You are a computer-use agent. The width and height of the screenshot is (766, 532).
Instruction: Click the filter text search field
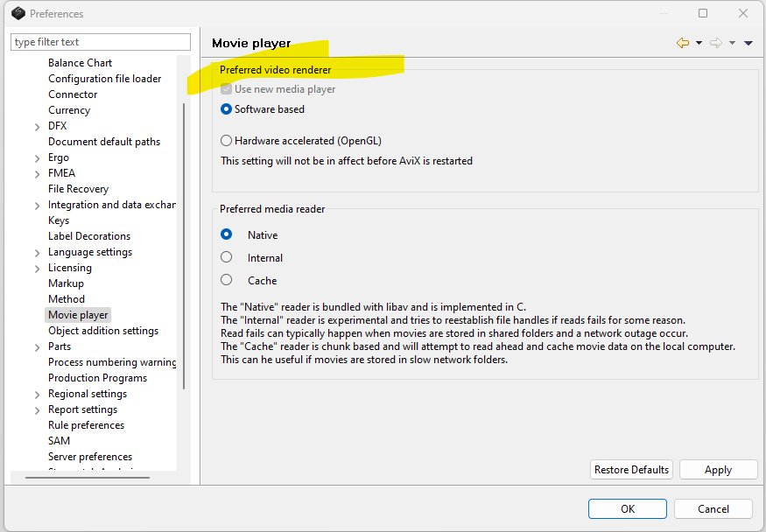(101, 42)
